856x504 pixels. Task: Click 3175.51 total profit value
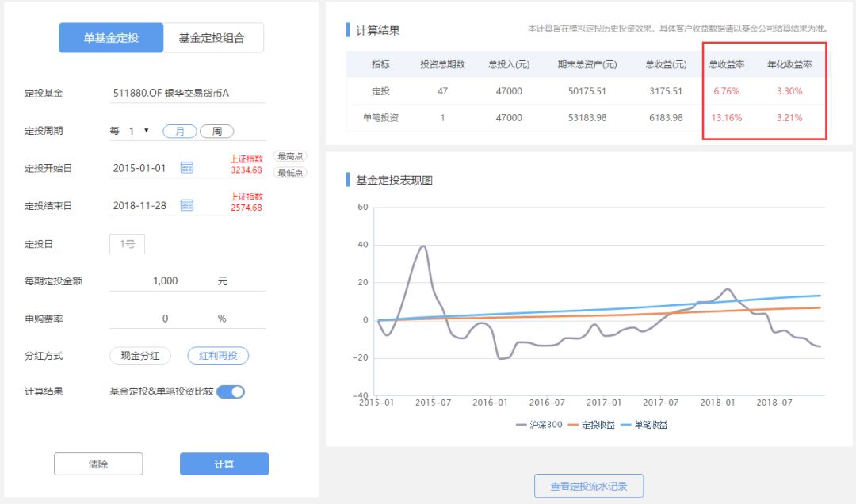point(666,91)
